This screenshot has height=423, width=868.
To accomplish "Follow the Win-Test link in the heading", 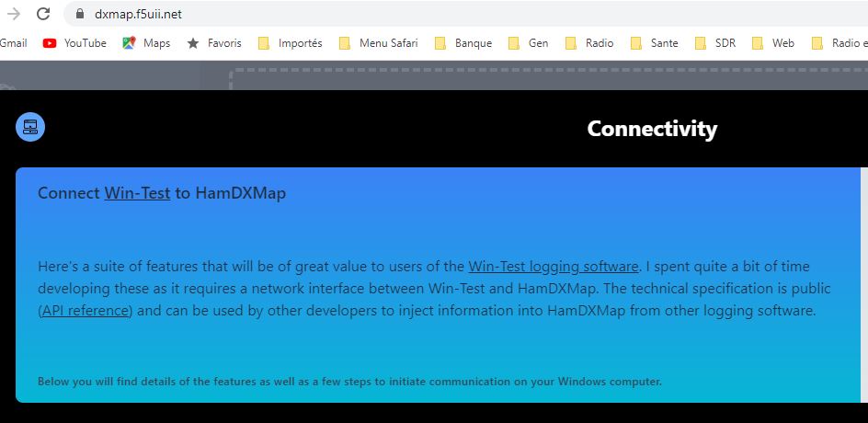I will [x=137, y=193].
